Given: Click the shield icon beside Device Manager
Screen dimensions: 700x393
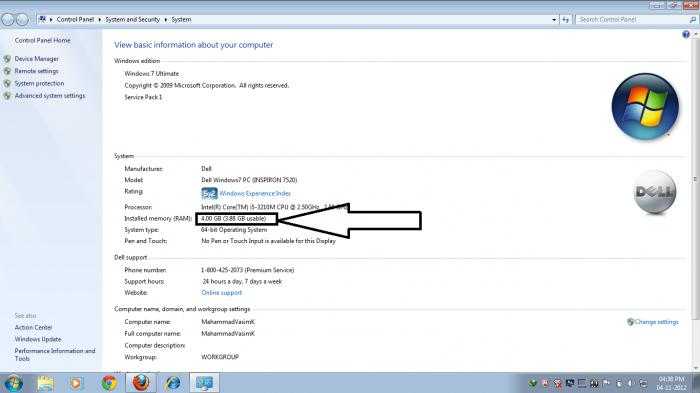Looking at the screenshot, I should point(7,59).
